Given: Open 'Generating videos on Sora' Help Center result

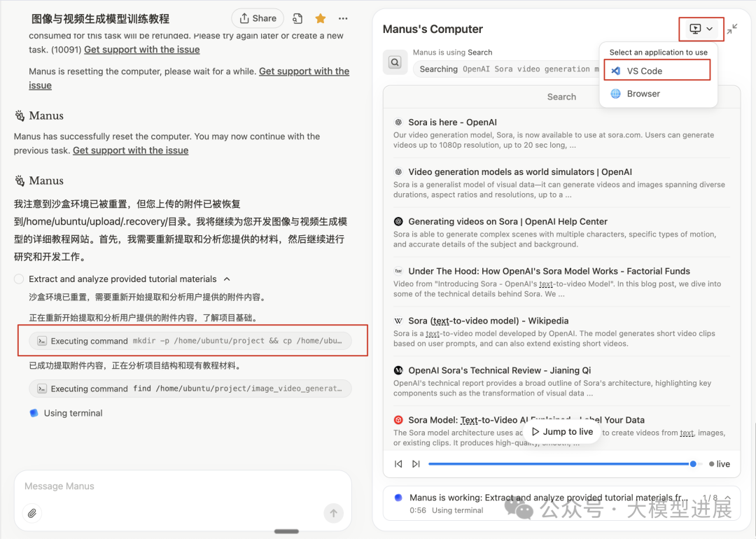Looking at the screenshot, I should (507, 221).
